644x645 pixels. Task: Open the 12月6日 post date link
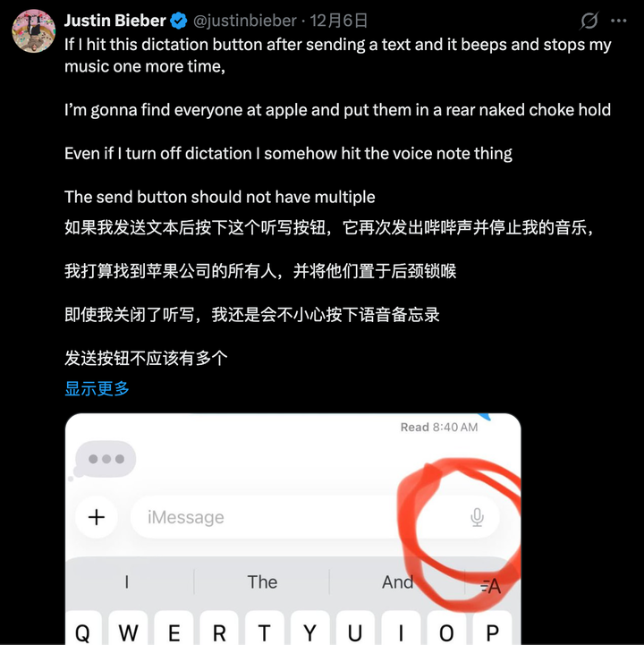point(338,21)
